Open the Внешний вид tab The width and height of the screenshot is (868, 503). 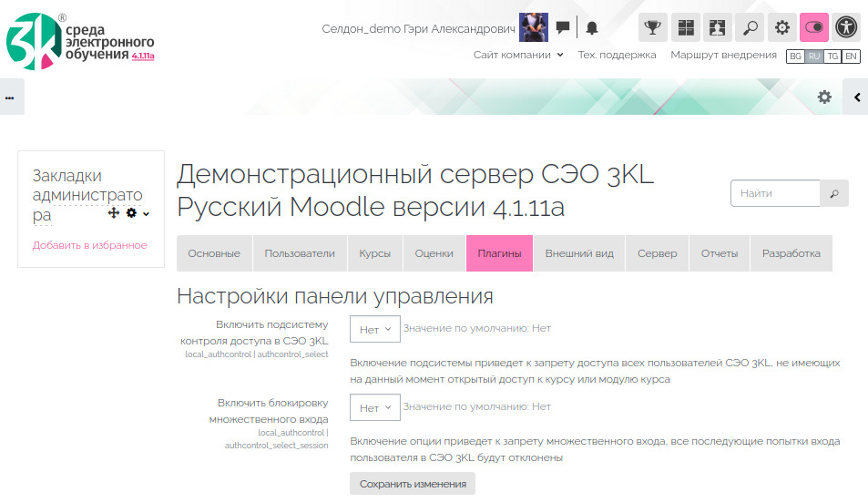[579, 253]
